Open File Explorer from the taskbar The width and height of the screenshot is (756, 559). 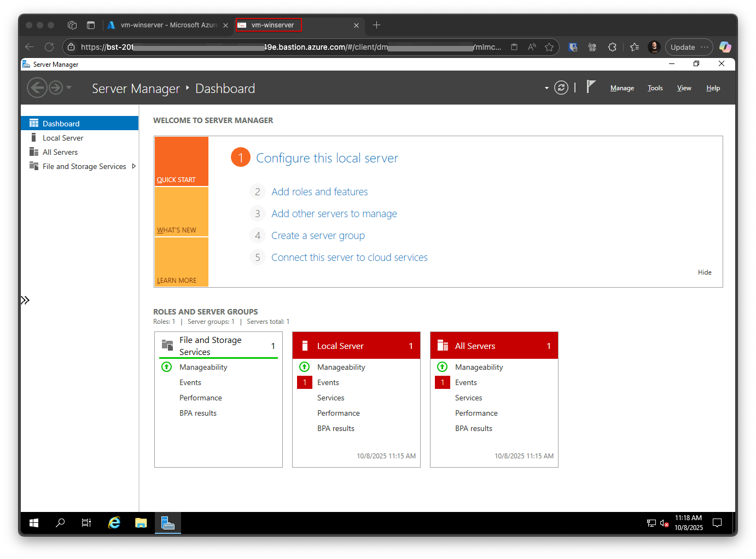tap(141, 523)
